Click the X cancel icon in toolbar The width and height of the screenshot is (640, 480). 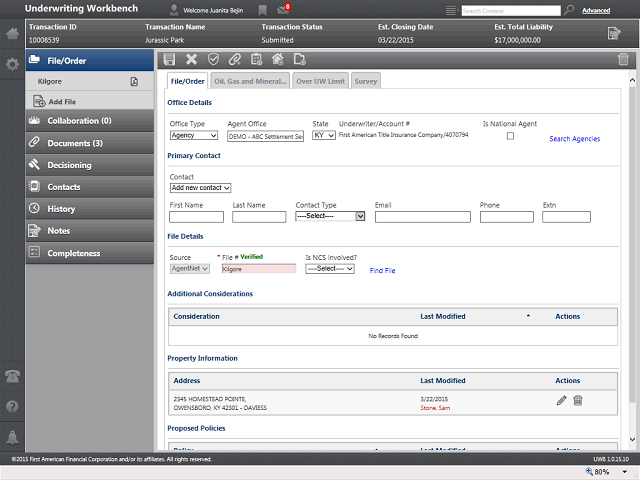[x=191, y=60]
